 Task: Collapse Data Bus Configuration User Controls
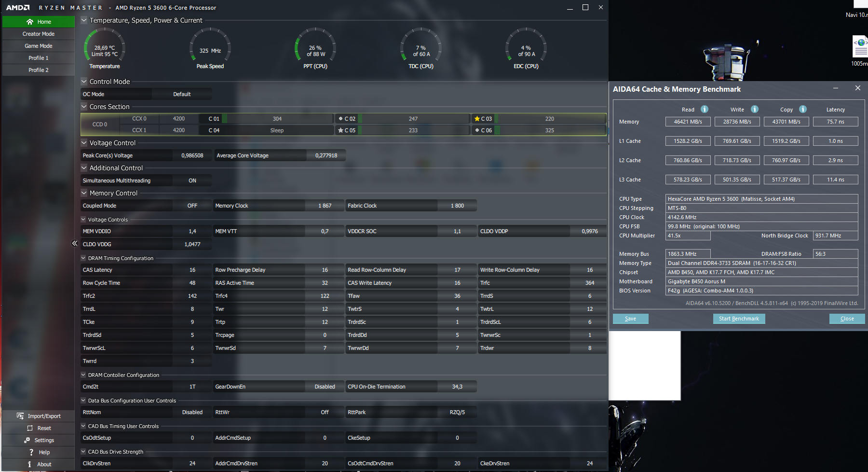(x=83, y=401)
